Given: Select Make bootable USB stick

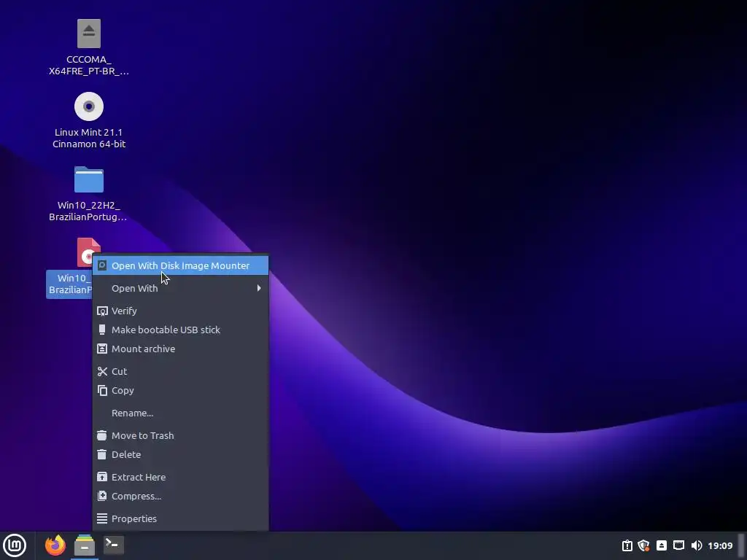Looking at the screenshot, I should (x=181, y=330).
